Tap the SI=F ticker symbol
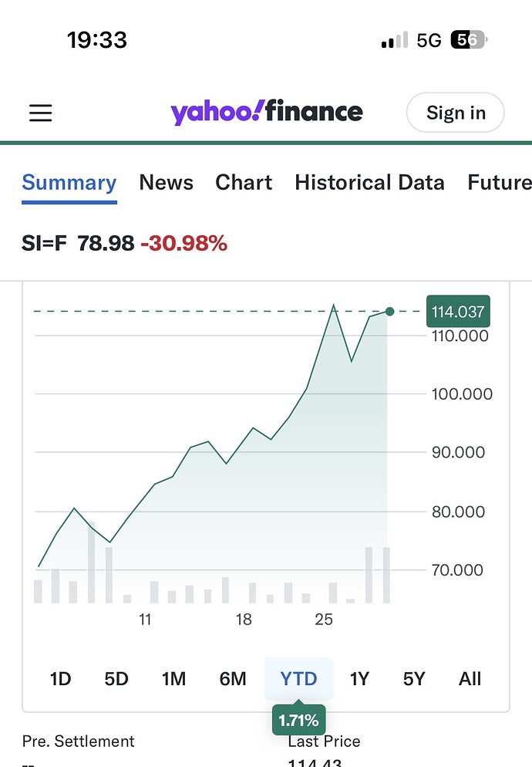The image size is (532, 767). coord(44,244)
